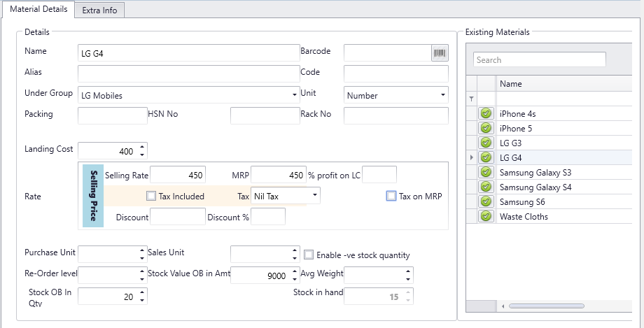This screenshot has width=644, height=328.
Task: Click the green check icon beside Samsung Galaxy S4
Action: [486, 187]
